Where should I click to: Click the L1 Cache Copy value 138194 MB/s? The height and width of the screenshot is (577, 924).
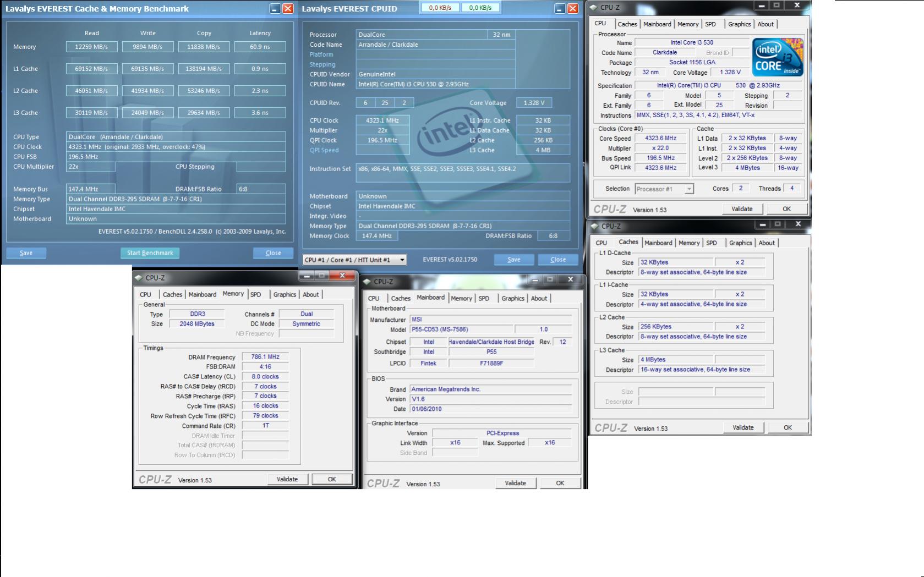[x=204, y=69]
